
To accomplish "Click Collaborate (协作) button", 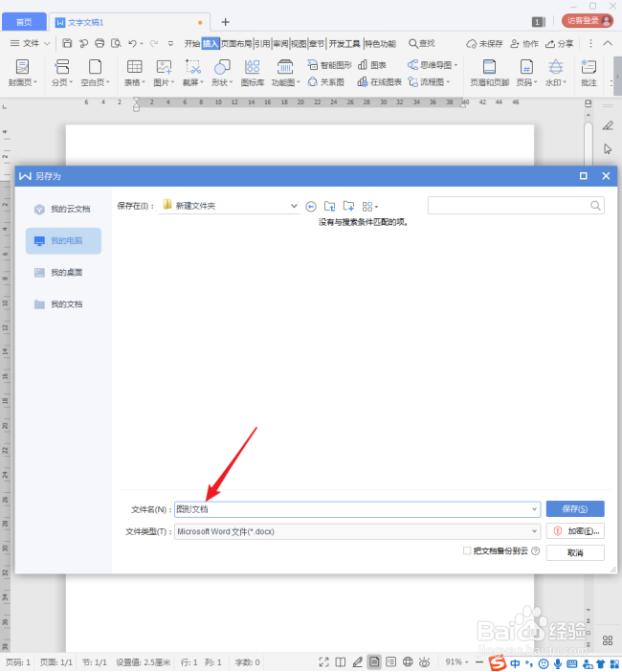I will pyautogui.click(x=524, y=43).
